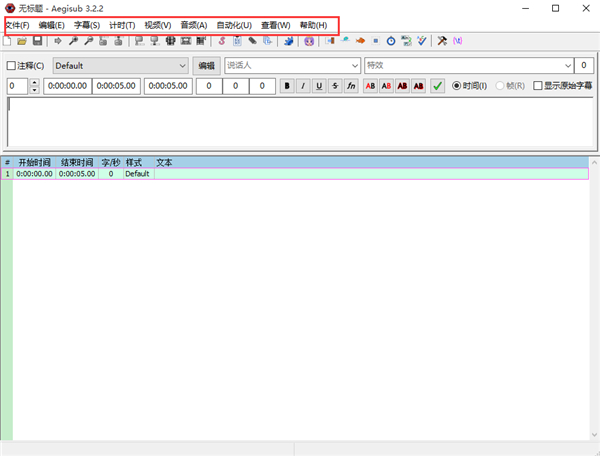Image resolution: width=600 pixels, height=456 pixels.
Task: Toggle bold formatting button
Action: [287, 86]
